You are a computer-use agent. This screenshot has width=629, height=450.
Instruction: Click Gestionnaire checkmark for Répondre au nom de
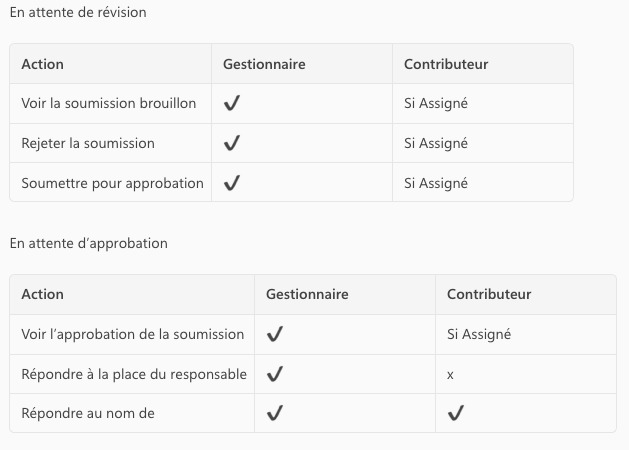point(275,413)
